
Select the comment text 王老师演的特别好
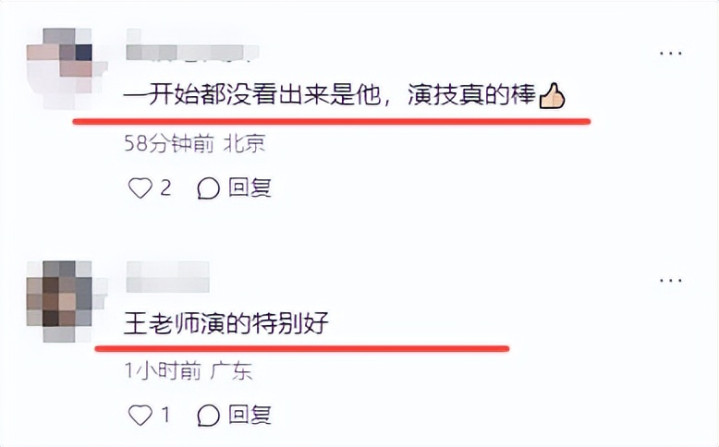coord(227,324)
